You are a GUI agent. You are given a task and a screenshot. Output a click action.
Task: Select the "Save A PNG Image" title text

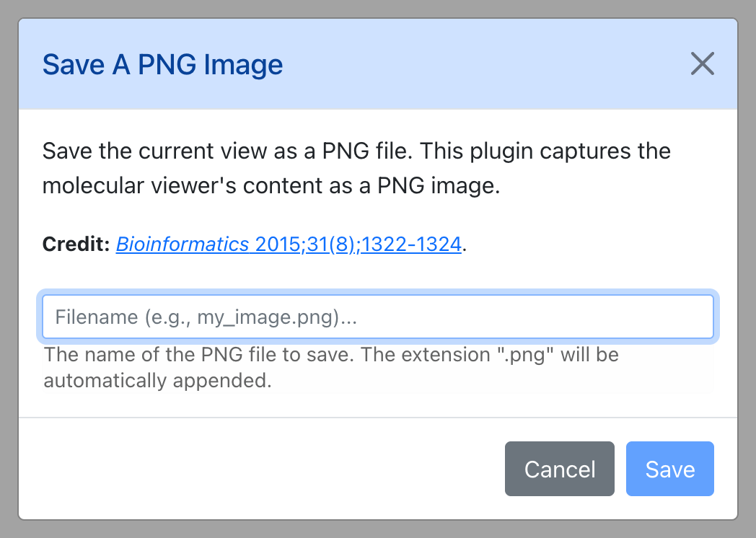pos(162,65)
